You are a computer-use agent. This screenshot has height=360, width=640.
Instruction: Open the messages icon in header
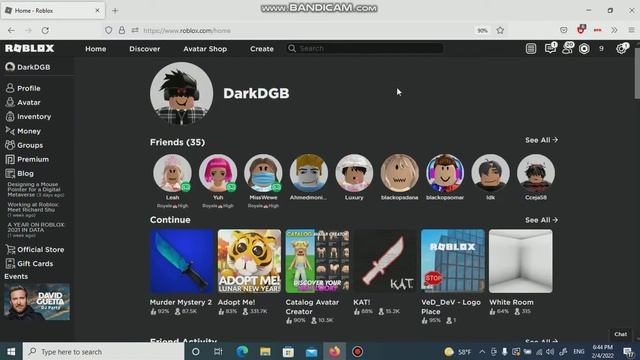coord(550,48)
